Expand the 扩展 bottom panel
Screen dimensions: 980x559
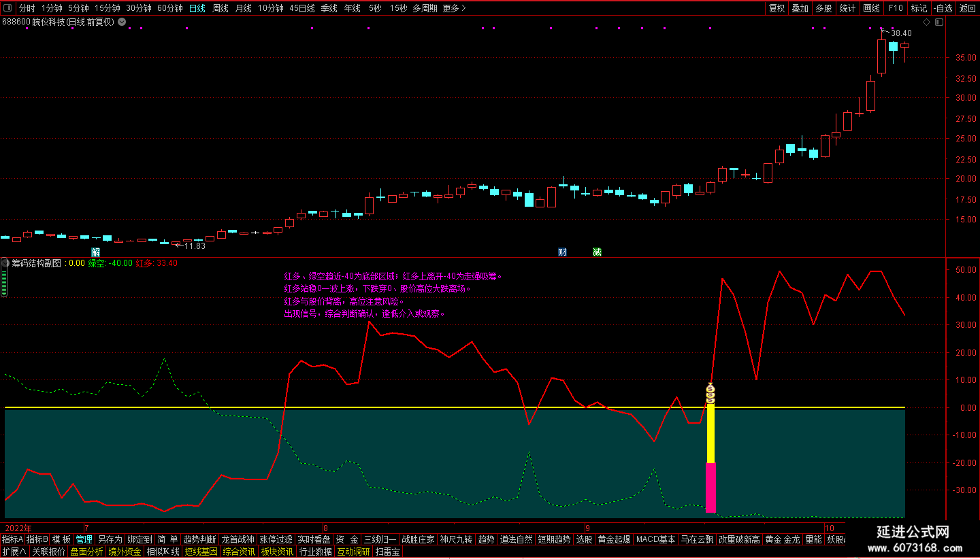(x=14, y=552)
